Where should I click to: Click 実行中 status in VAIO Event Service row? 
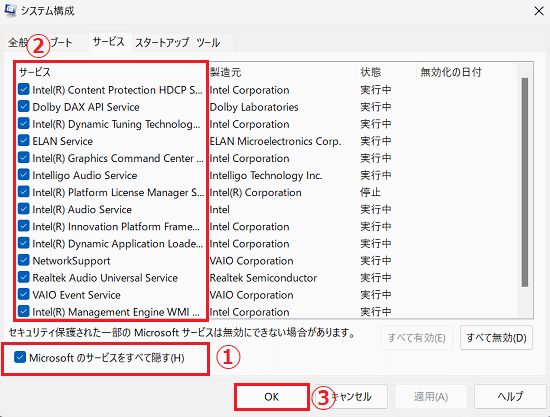click(x=376, y=295)
